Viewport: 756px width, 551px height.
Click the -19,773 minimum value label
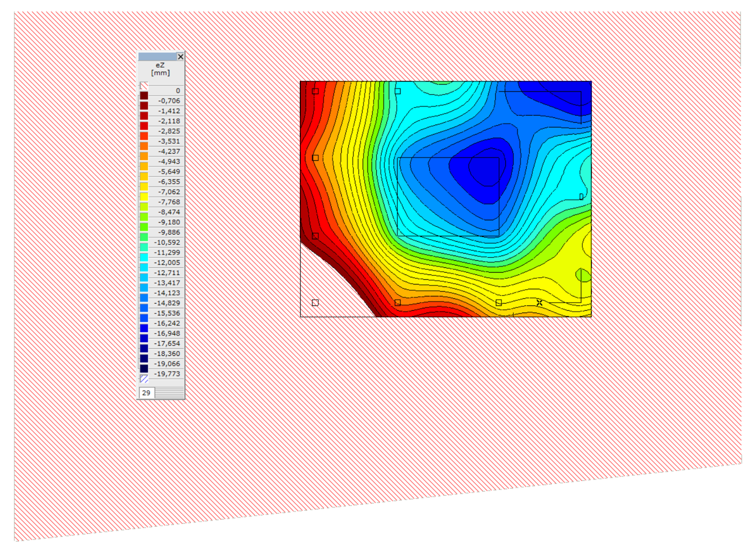point(167,374)
